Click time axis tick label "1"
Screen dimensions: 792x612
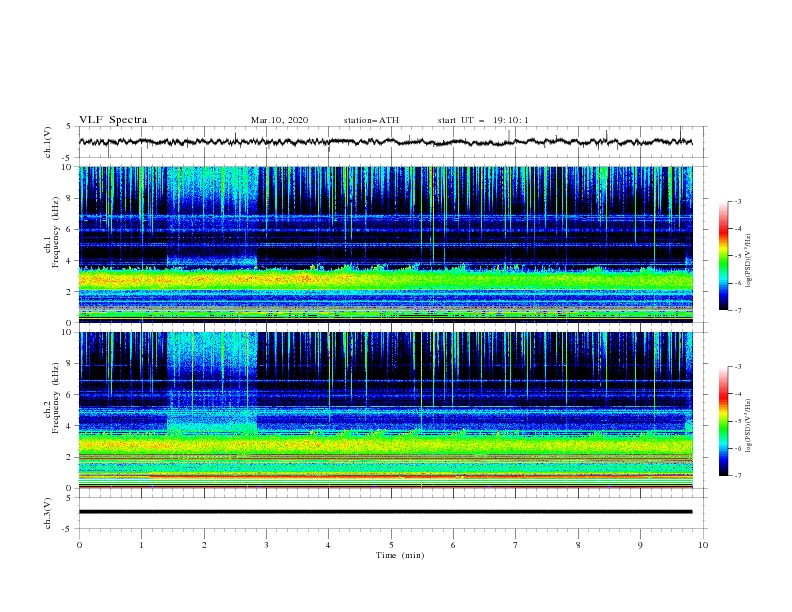[x=141, y=545]
